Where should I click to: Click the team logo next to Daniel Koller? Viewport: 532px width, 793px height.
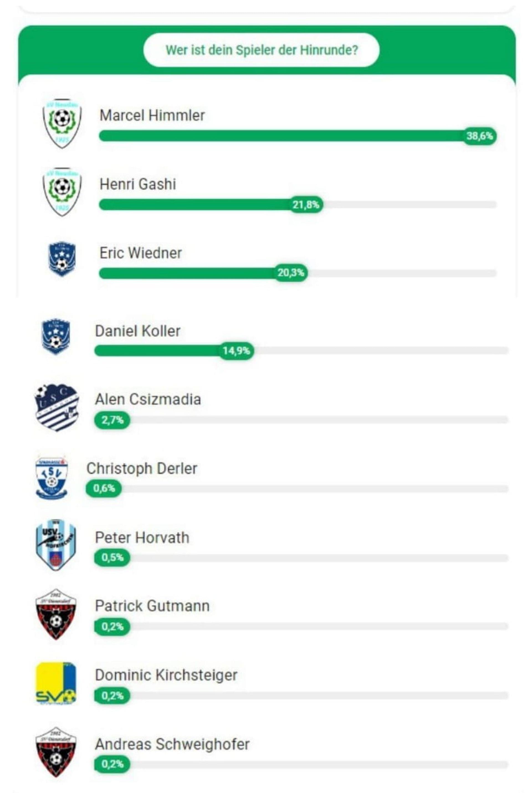(56, 336)
